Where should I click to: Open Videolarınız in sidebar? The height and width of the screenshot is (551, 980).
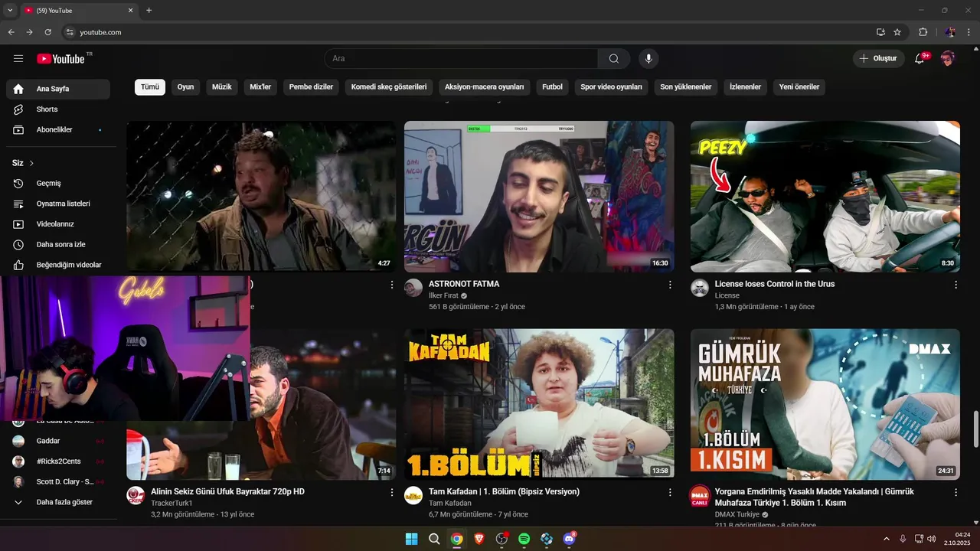58,224
